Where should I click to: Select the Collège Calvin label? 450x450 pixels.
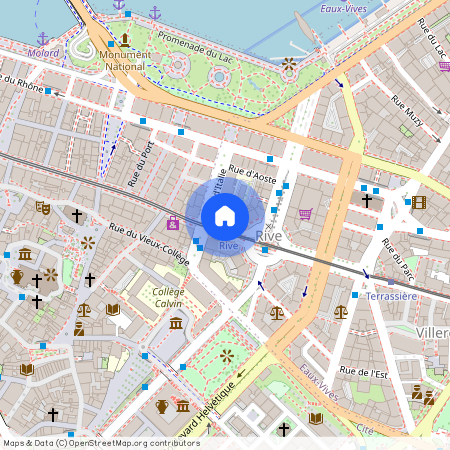click(x=168, y=298)
